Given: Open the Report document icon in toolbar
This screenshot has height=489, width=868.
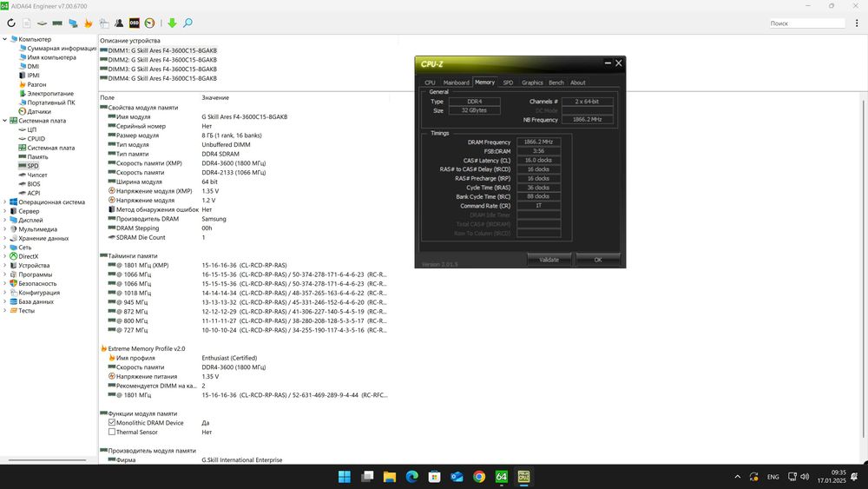Looking at the screenshot, I should coord(27,23).
